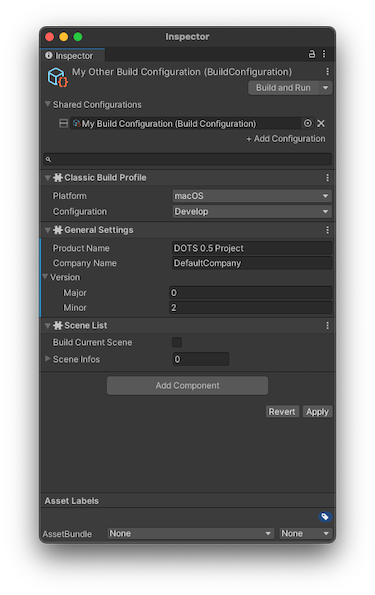Viewport: 375px width, 595px height.
Task: Collapse the Classic Build Profile section
Action: point(47,178)
